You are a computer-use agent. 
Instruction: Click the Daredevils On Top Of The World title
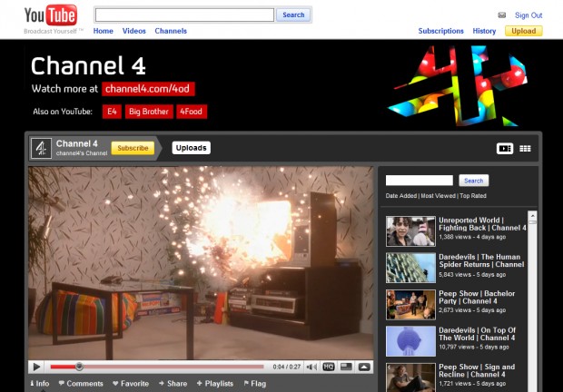[x=477, y=334]
